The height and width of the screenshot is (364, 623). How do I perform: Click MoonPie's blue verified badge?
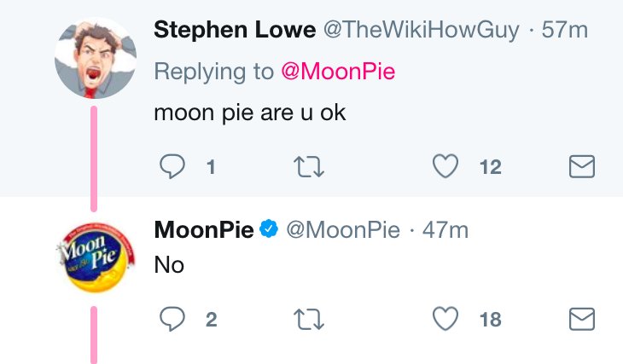coord(269,228)
